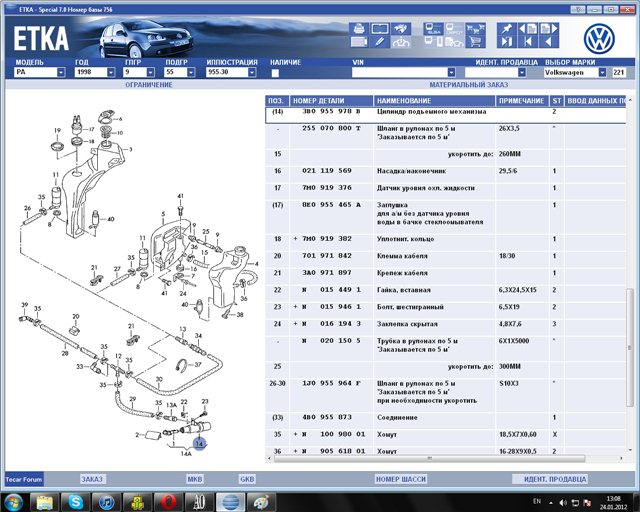
Task: Click the Volkswagen logo
Action: tap(599, 39)
